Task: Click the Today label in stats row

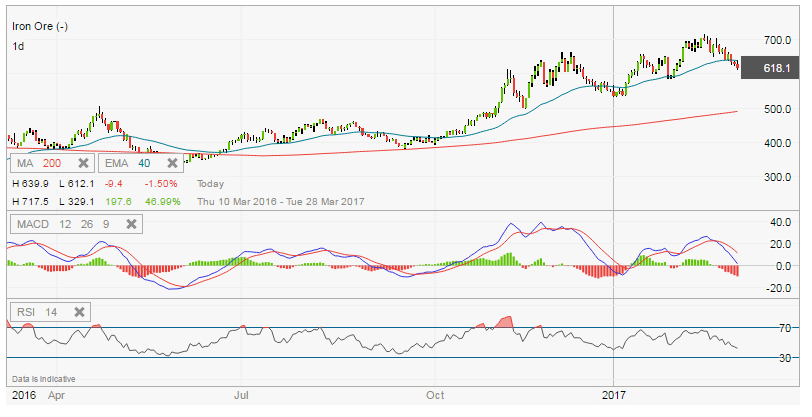Action: click(x=210, y=184)
